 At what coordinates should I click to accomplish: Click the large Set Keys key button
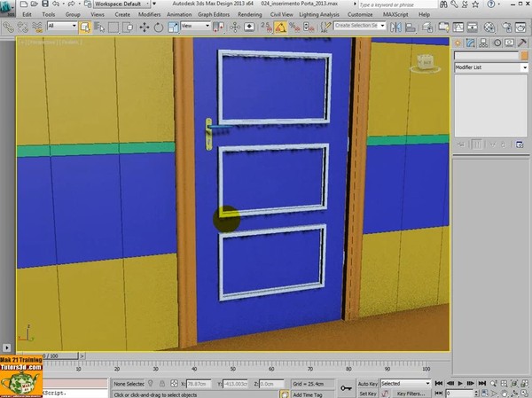point(346,388)
